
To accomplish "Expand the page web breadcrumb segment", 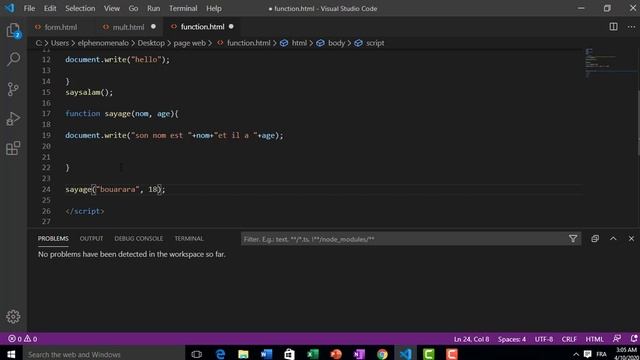I will pyautogui.click(x=189, y=43).
